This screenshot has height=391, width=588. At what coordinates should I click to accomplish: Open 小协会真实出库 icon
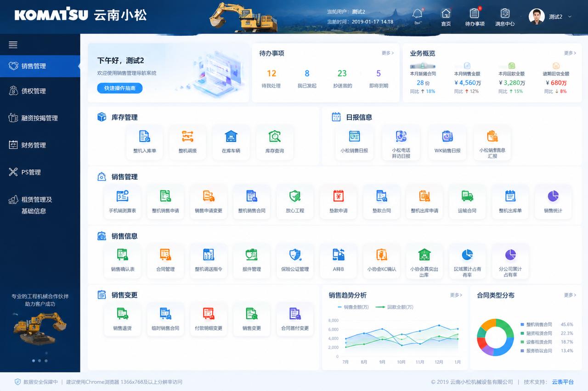(x=424, y=255)
